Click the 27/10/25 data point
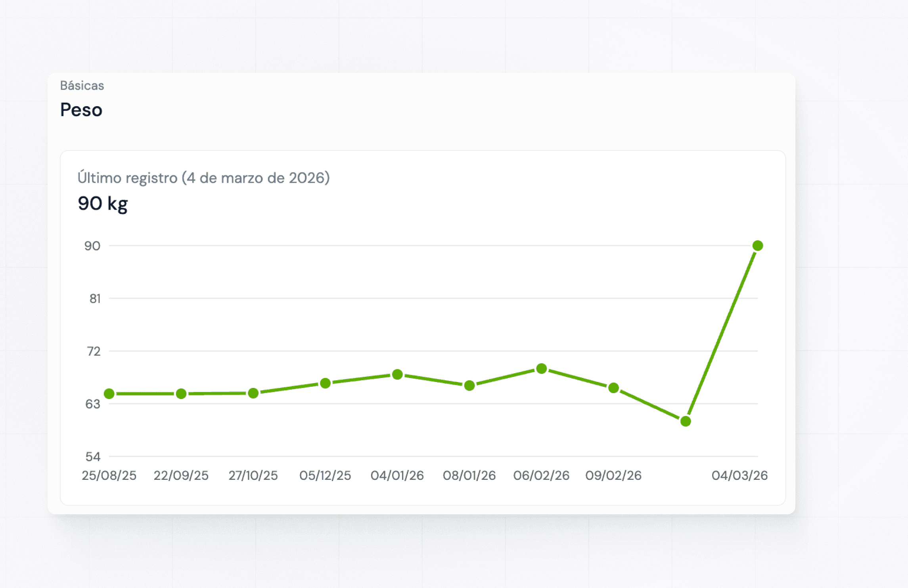The image size is (908, 588). (253, 393)
